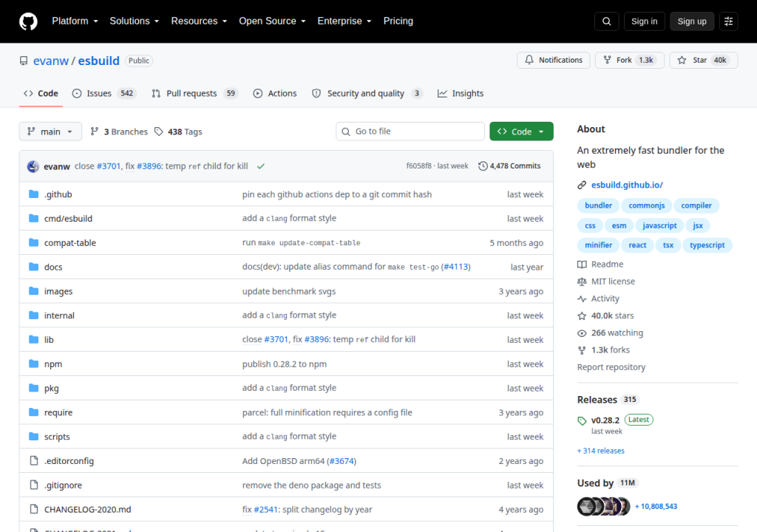Click the history clock icon beside commits

pyautogui.click(x=483, y=166)
